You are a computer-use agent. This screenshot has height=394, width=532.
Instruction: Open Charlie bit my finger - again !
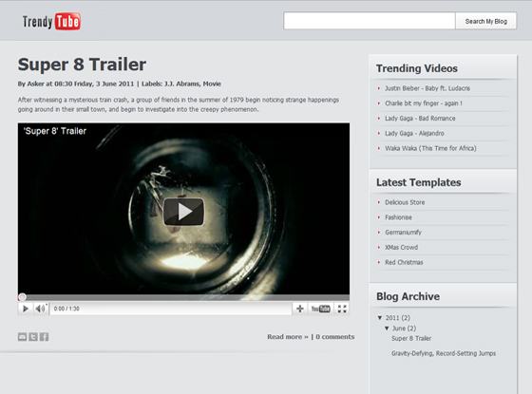[424, 103]
